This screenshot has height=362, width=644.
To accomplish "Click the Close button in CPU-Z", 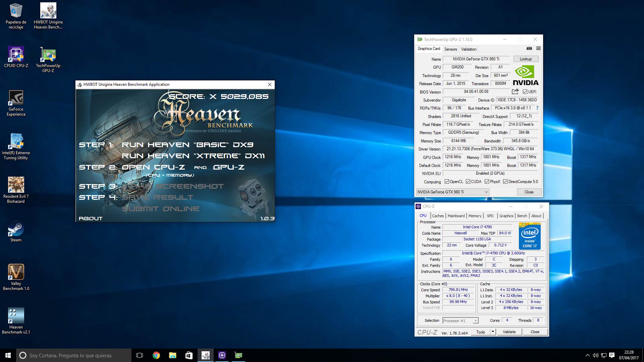I will tap(535, 332).
